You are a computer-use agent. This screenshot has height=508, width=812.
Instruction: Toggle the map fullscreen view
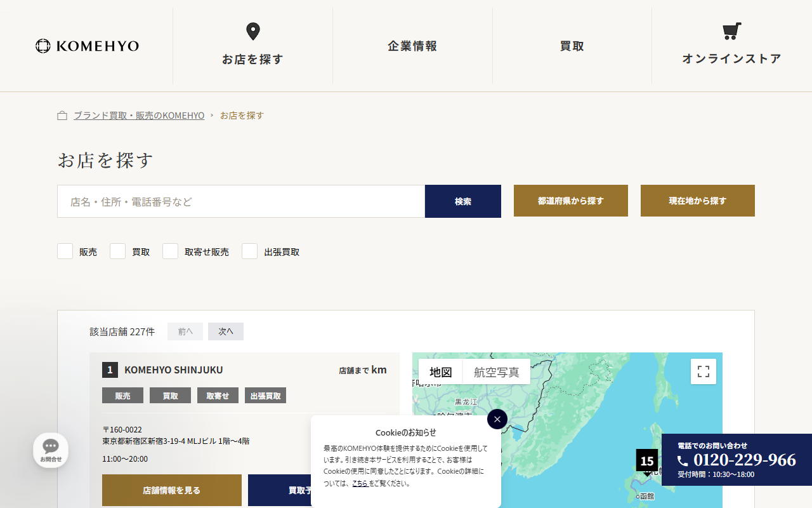704,371
